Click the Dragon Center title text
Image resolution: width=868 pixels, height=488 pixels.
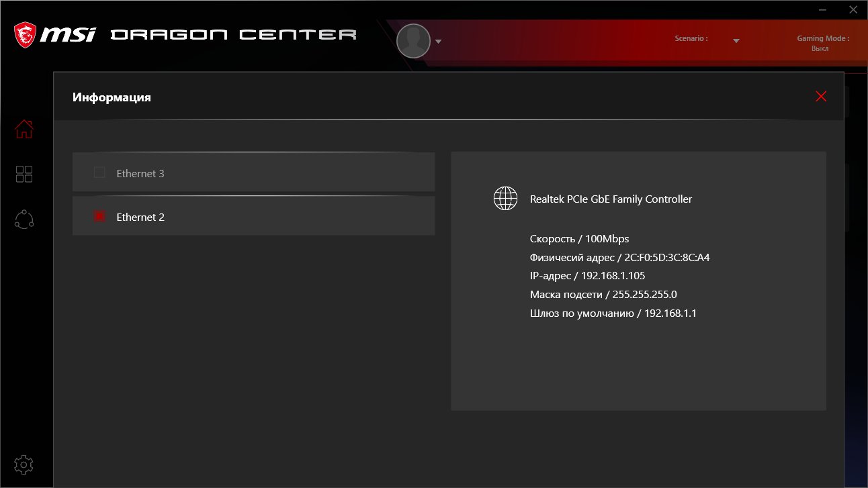point(233,34)
